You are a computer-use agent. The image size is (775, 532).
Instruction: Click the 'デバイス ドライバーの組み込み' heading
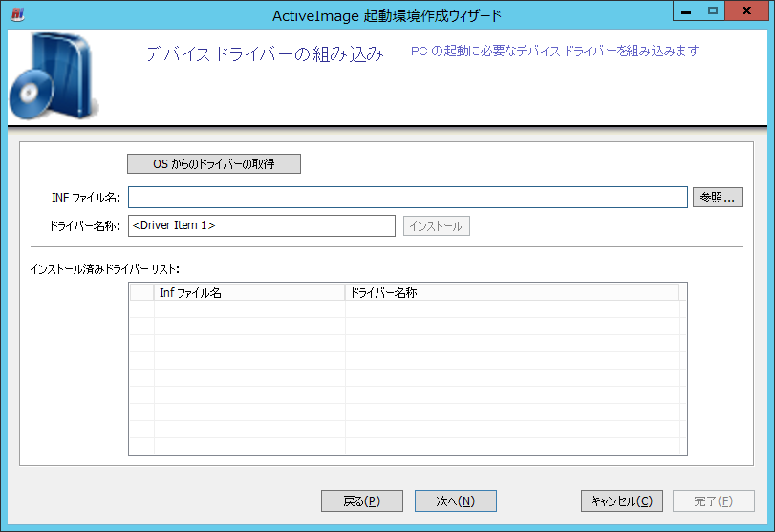click(x=265, y=53)
